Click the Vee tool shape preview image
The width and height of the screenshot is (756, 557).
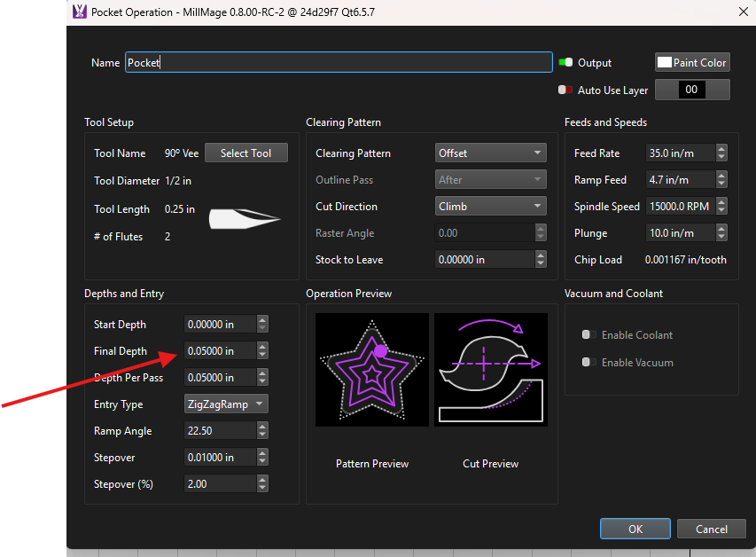(x=245, y=219)
